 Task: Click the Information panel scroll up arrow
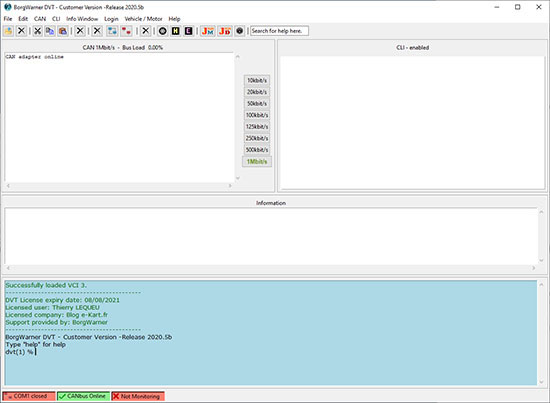pyautogui.click(x=541, y=212)
